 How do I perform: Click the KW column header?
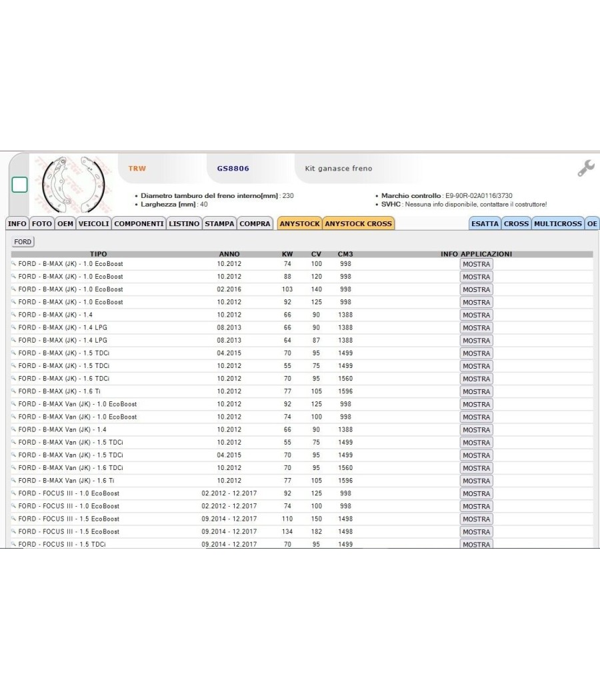coord(287,254)
